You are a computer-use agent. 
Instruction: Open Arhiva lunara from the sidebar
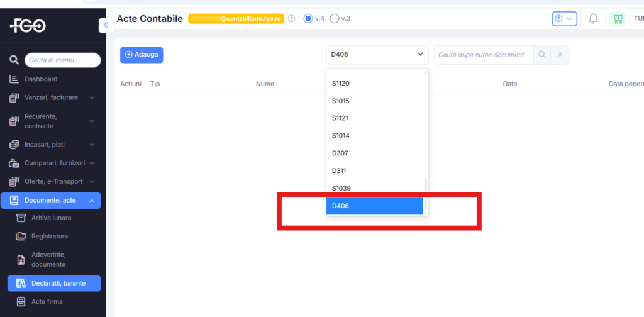(51, 218)
